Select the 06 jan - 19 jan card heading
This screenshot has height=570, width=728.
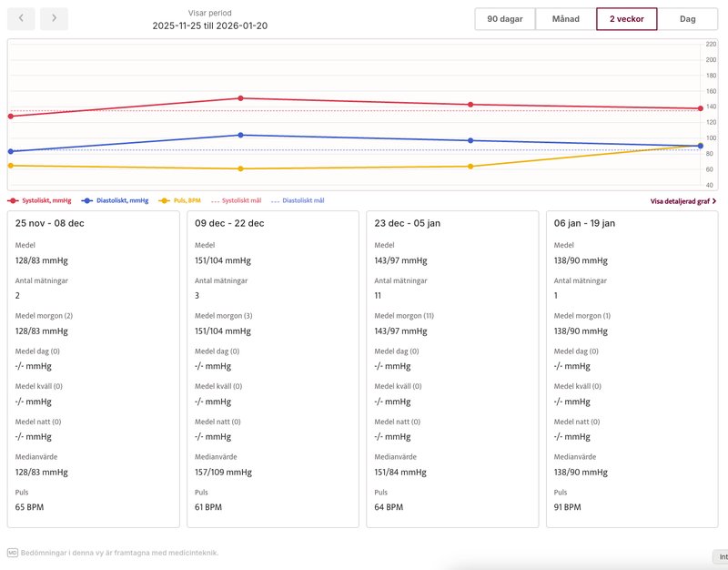point(584,223)
